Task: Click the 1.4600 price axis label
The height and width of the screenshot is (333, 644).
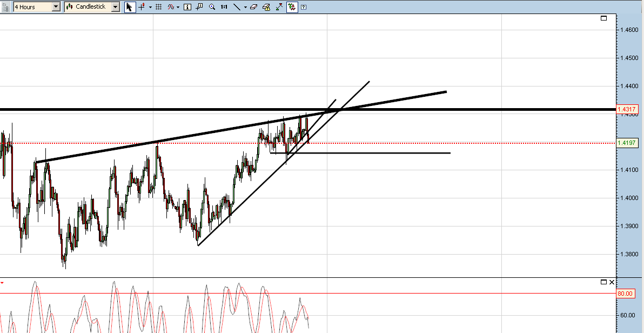Action: [629, 30]
